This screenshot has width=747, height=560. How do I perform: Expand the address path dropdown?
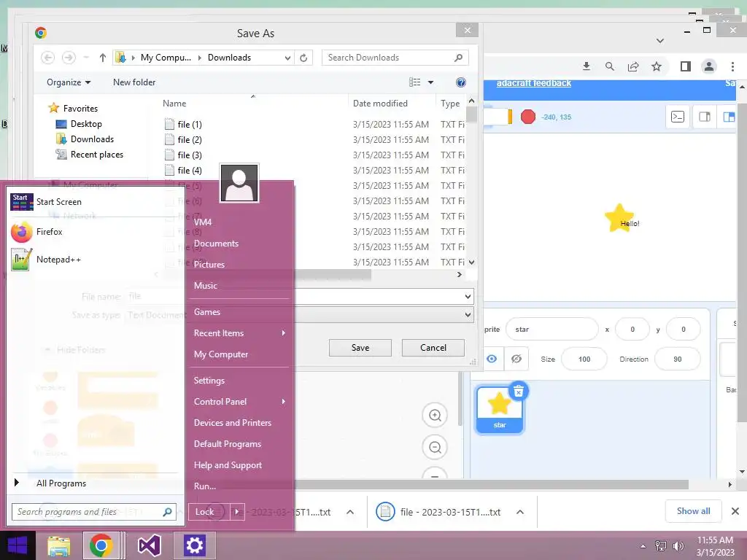click(x=287, y=58)
